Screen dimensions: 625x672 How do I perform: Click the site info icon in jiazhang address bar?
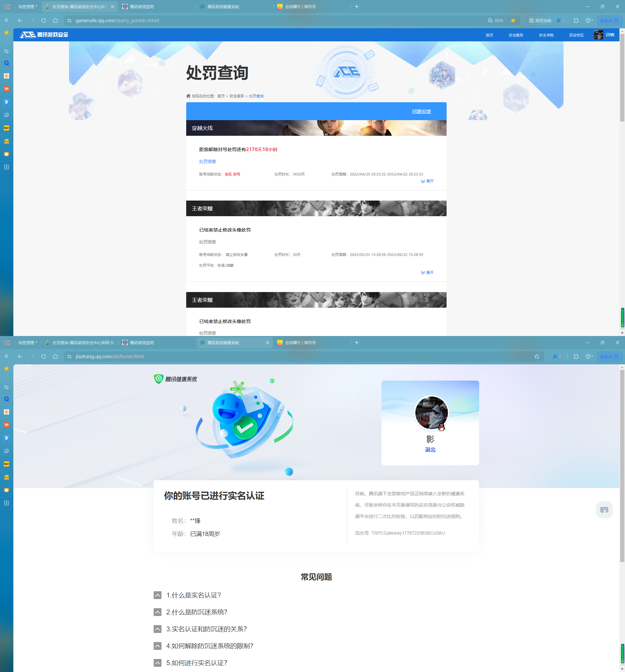(69, 356)
